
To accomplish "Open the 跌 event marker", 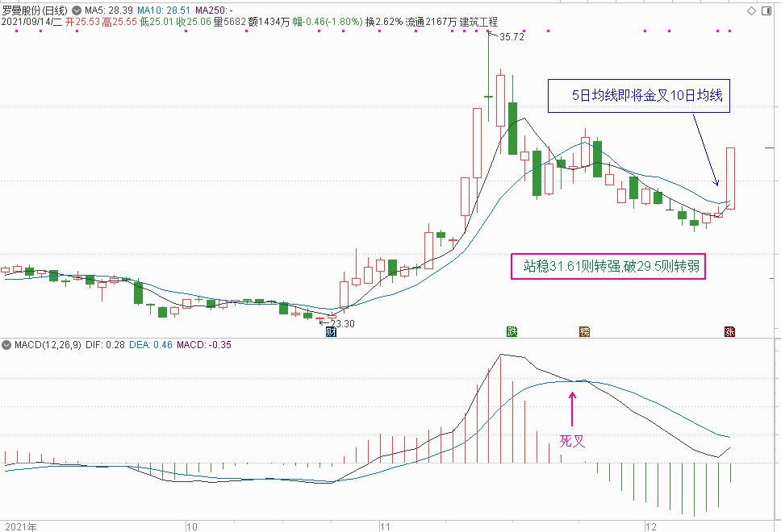I will point(512,331).
